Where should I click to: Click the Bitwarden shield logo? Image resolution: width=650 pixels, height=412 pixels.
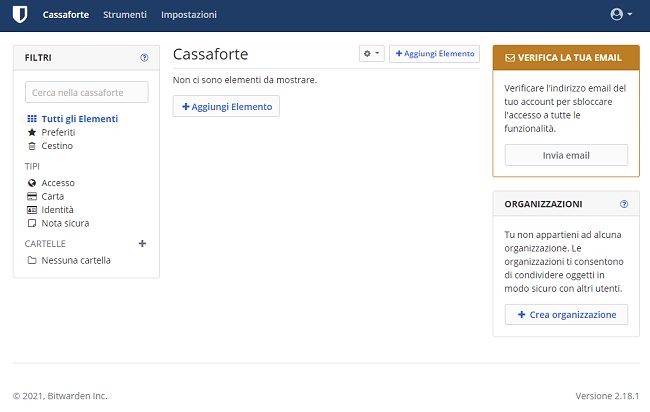19,15
